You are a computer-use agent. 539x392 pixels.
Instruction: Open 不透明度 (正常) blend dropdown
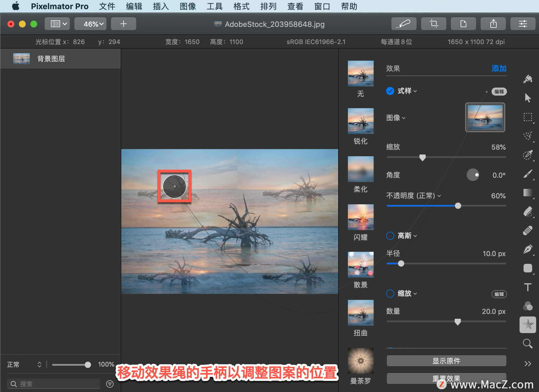pos(413,196)
